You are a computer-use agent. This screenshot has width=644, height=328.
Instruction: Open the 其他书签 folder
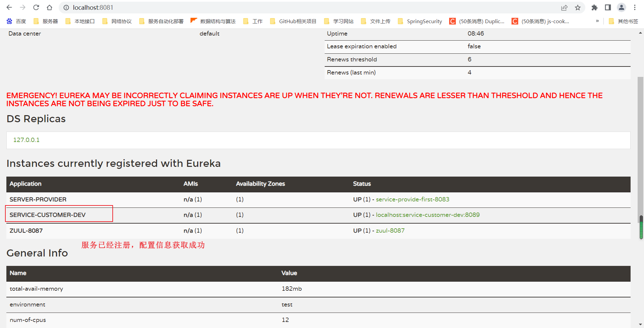(624, 21)
